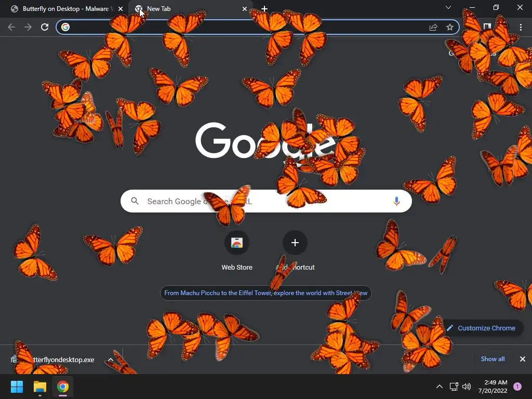Screen dimensions: 532x399
Task: Select the New Tab tab
Action: (190, 9)
